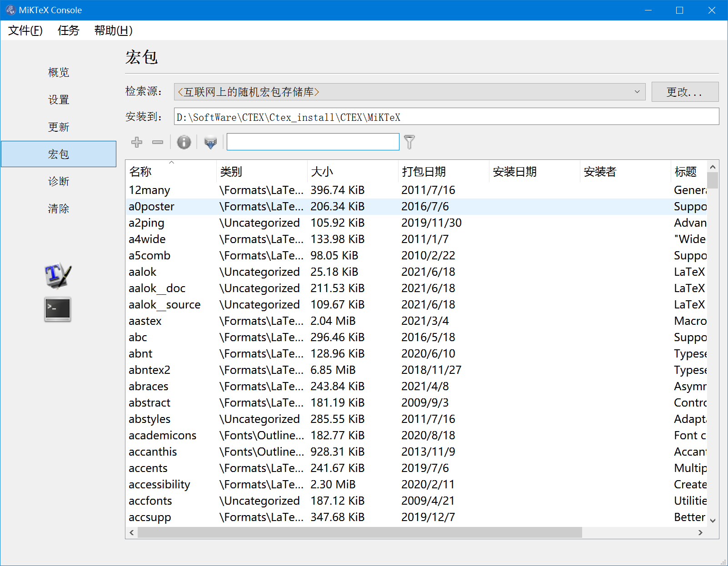
Task: Switch to the 更新 page
Action: (x=59, y=127)
